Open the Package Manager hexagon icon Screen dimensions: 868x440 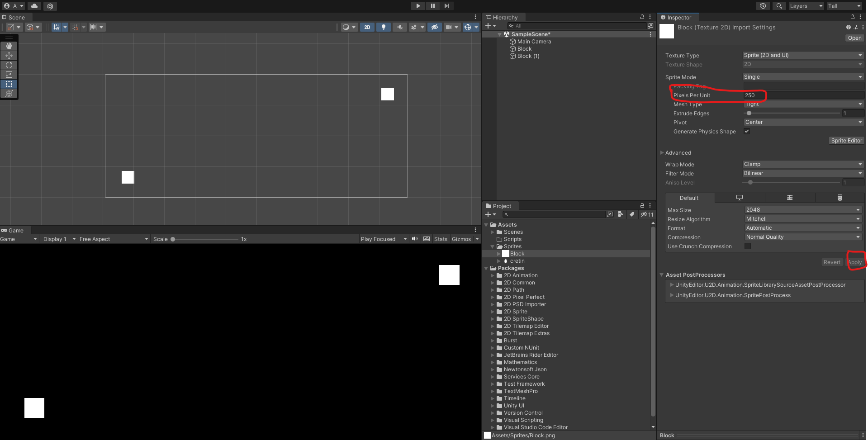click(50, 6)
